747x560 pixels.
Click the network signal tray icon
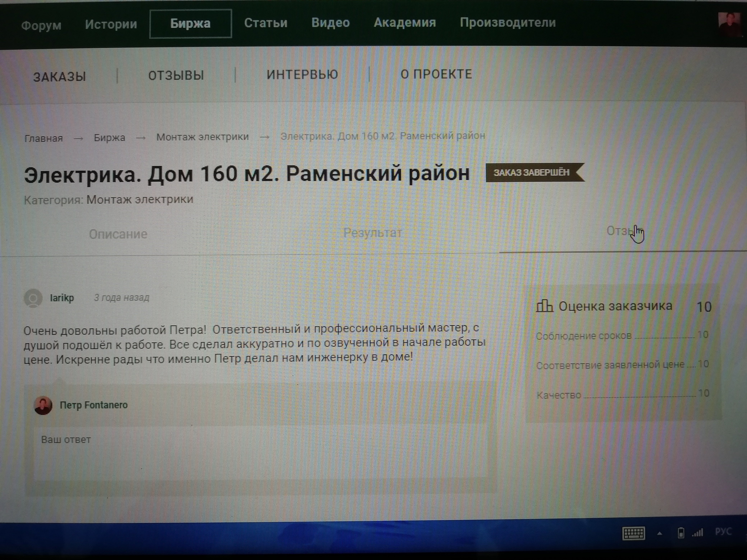698,533
